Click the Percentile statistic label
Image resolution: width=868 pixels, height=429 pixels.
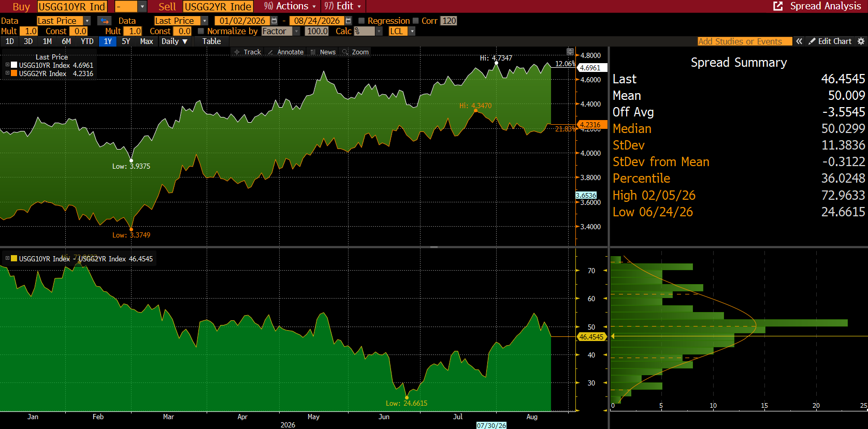tap(641, 178)
